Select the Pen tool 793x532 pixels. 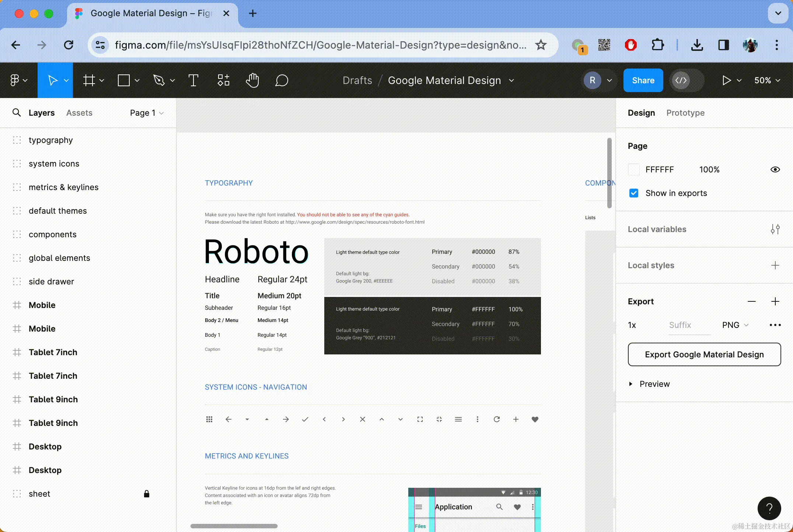point(159,80)
